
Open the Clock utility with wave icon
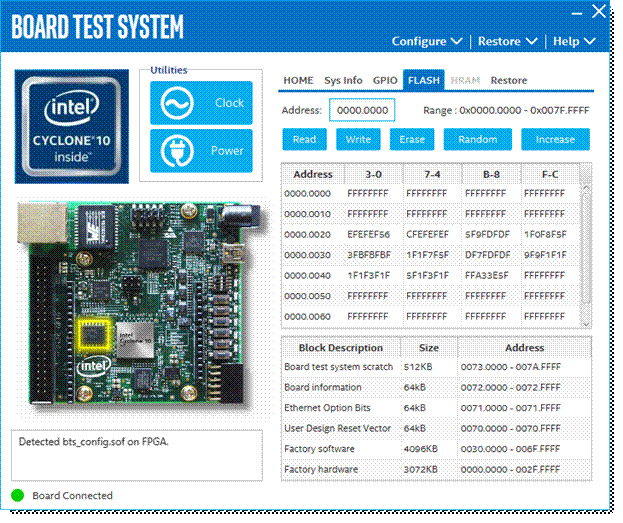pyautogui.click(x=201, y=103)
